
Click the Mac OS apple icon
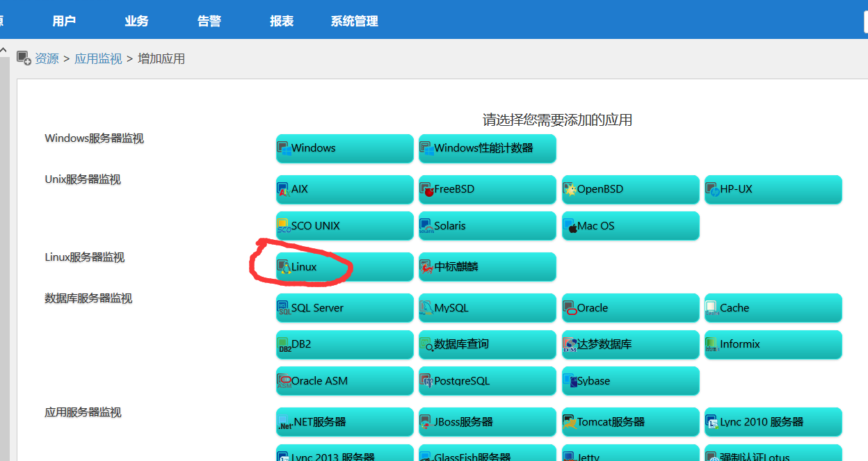point(570,226)
